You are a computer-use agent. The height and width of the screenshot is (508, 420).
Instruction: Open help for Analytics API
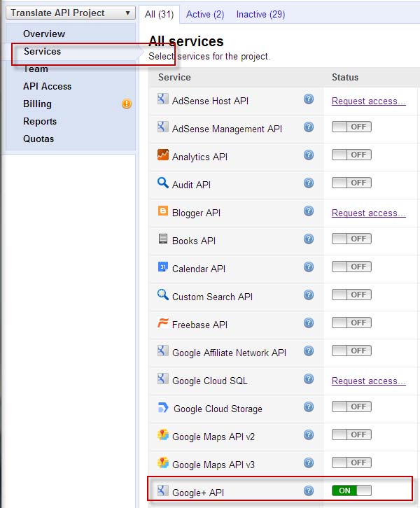309,155
